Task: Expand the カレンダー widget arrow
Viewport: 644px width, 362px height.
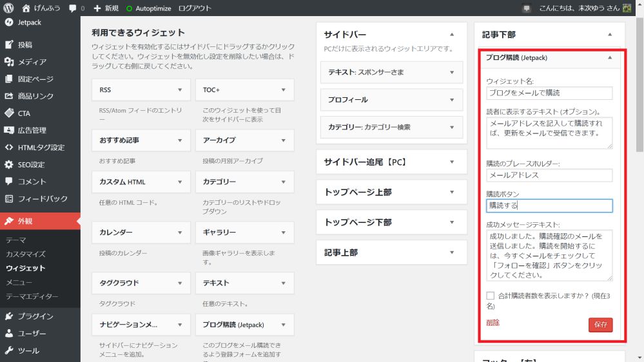Action: 180,233
